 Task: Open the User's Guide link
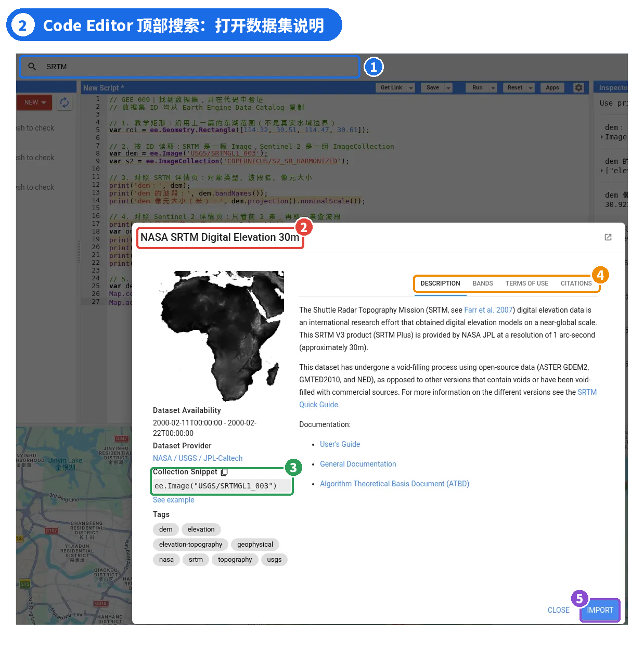click(340, 444)
